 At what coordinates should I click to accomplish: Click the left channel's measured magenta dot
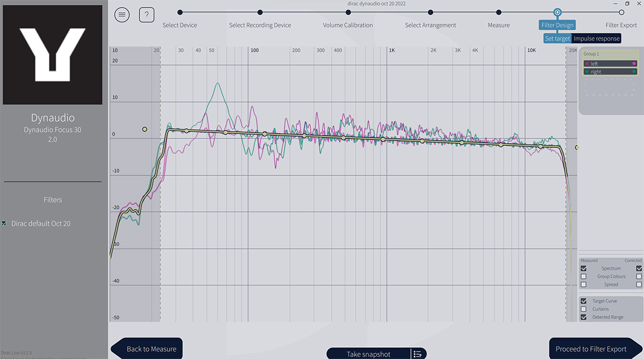tap(587, 63)
